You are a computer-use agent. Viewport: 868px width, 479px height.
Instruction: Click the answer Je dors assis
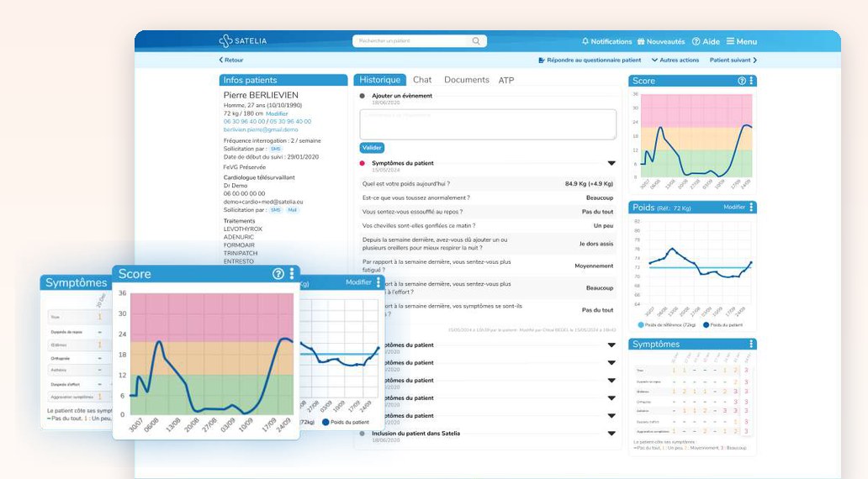[x=596, y=244]
